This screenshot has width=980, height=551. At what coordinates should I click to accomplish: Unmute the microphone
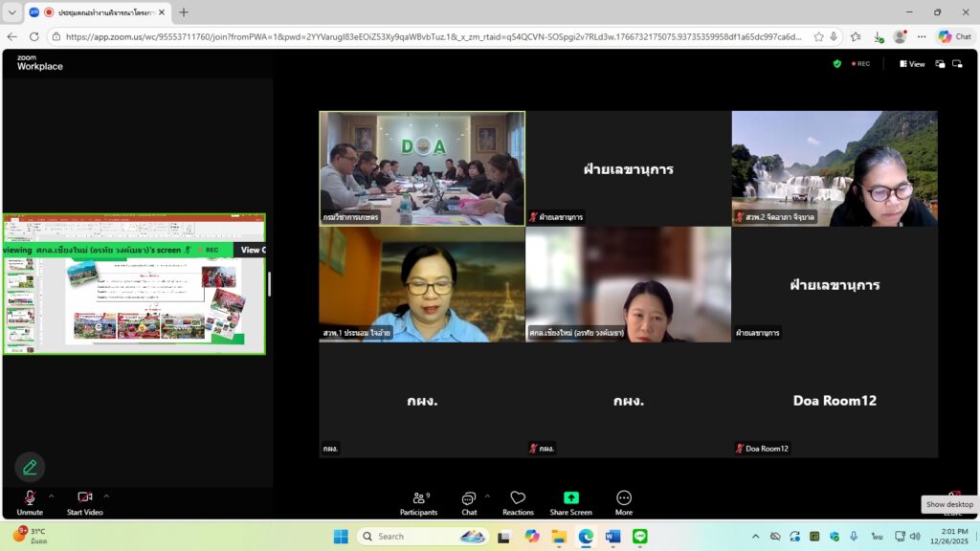pyautogui.click(x=30, y=501)
